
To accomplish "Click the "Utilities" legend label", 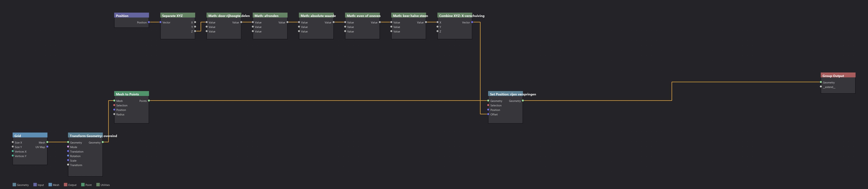I will (105, 185).
